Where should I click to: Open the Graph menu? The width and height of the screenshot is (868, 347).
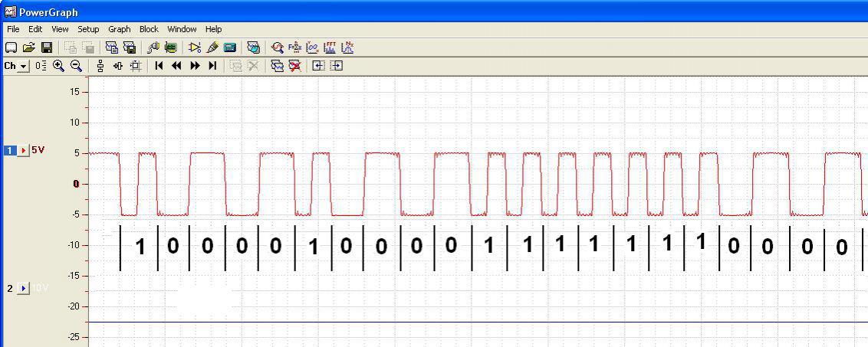click(119, 29)
